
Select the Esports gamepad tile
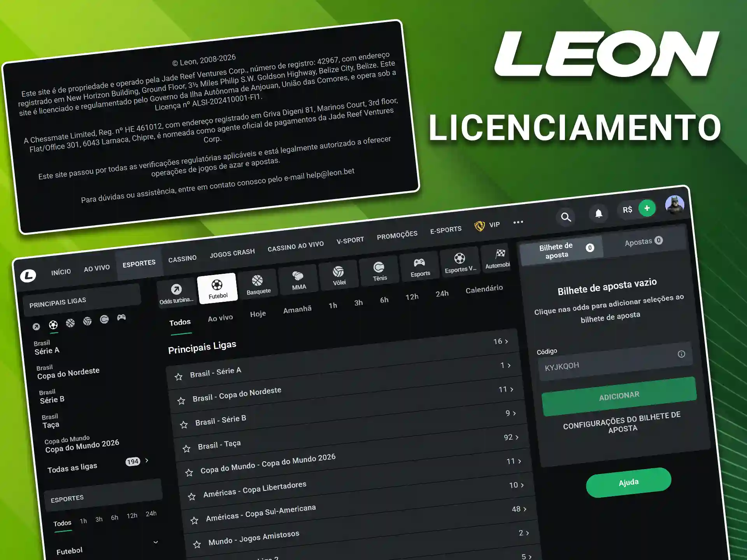point(420,267)
